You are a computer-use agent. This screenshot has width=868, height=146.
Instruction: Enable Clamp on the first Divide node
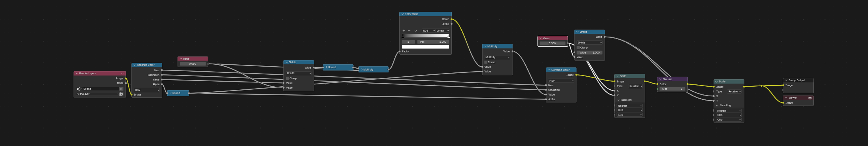287,78
